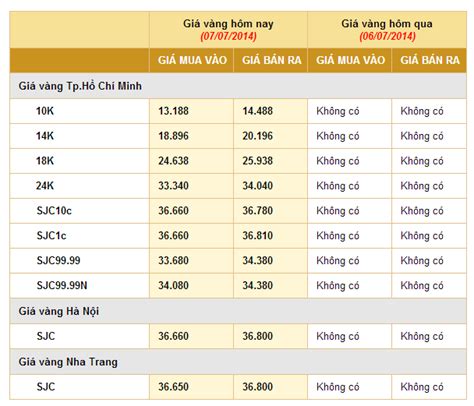Click the 33.680 buy price cell
Screen dimensions: 474x406
[191, 260]
